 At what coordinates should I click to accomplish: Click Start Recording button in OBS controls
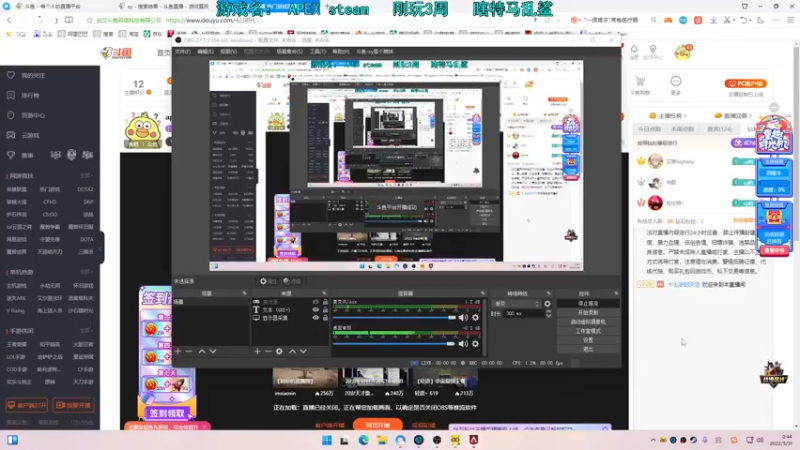point(588,313)
